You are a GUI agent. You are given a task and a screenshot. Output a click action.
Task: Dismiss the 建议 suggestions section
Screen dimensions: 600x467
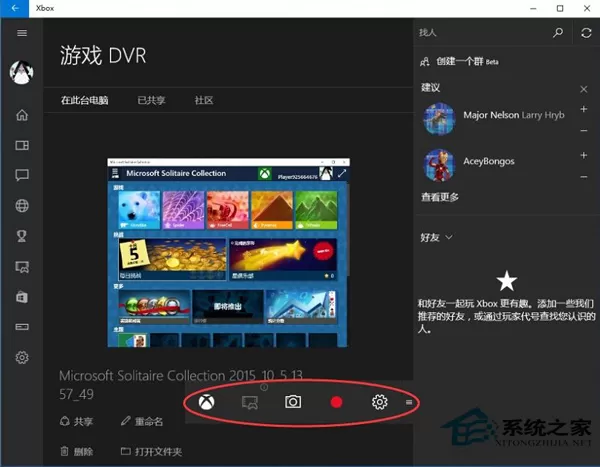pyautogui.click(x=584, y=89)
